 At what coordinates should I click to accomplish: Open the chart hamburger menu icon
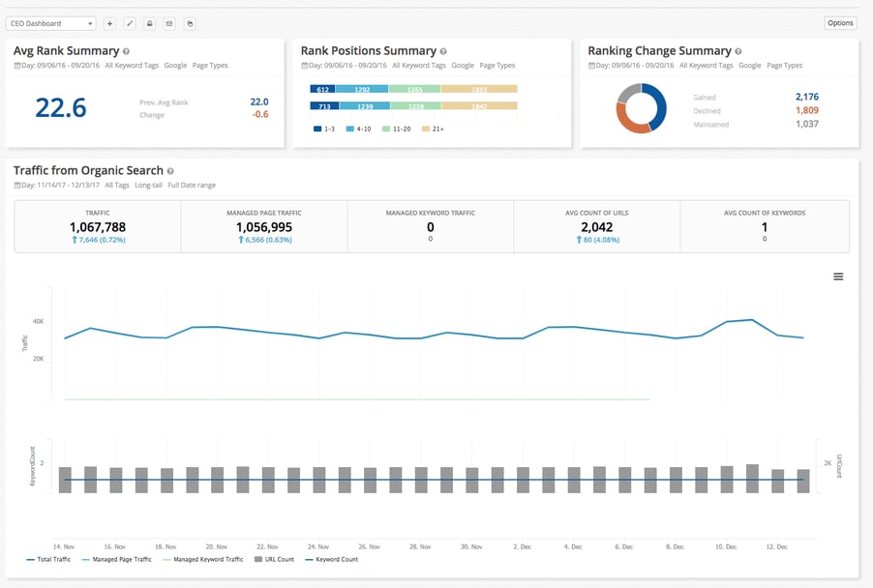(x=838, y=277)
